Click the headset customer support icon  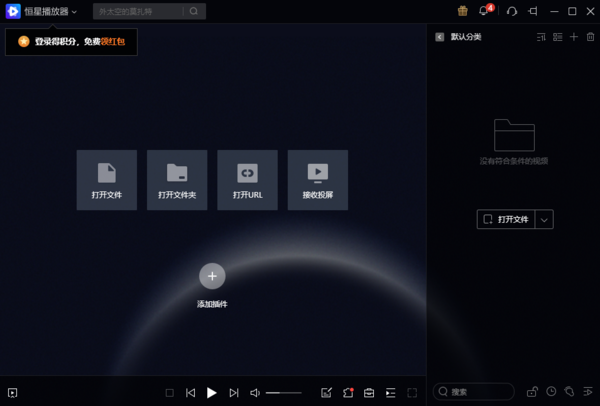click(x=512, y=11)
